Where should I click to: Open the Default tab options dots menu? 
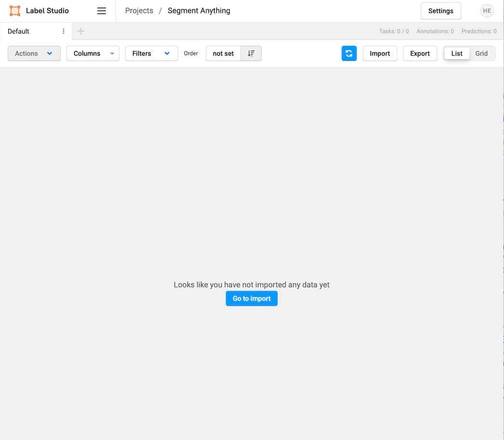tap(63, 31)
